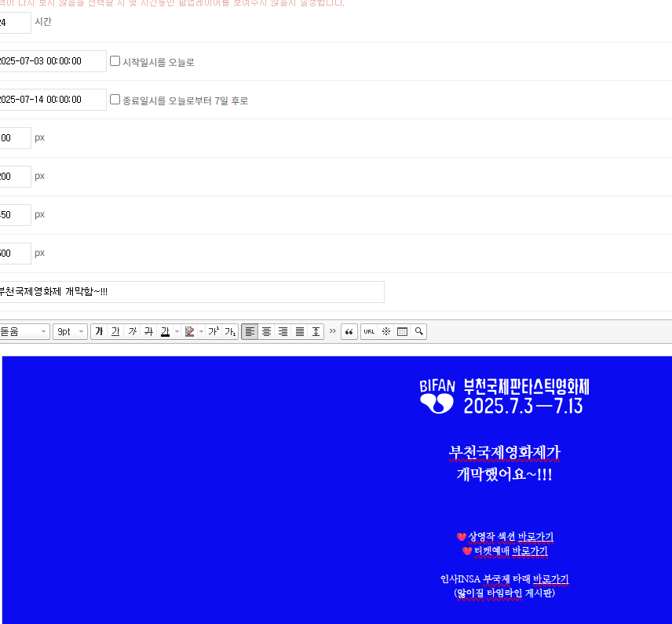Apply the font color
The image size is (672, 624).
(x=165, y=332)
